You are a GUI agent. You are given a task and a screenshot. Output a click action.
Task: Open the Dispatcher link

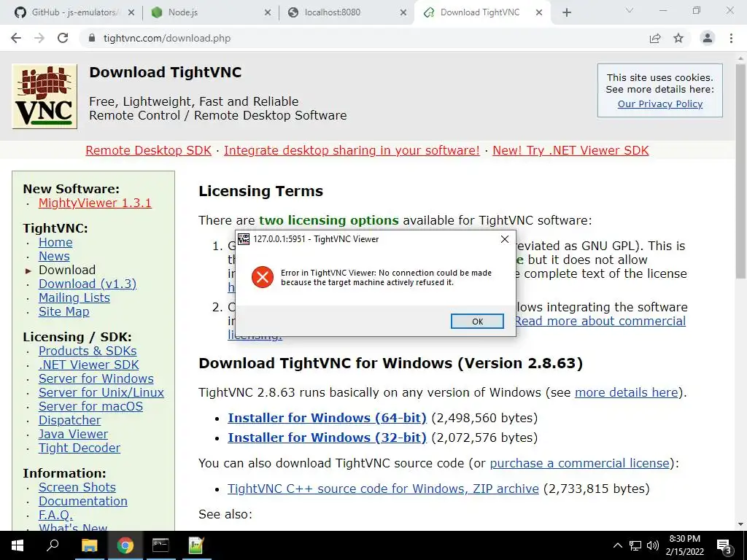pyautogui.click(x=69, y=420)
